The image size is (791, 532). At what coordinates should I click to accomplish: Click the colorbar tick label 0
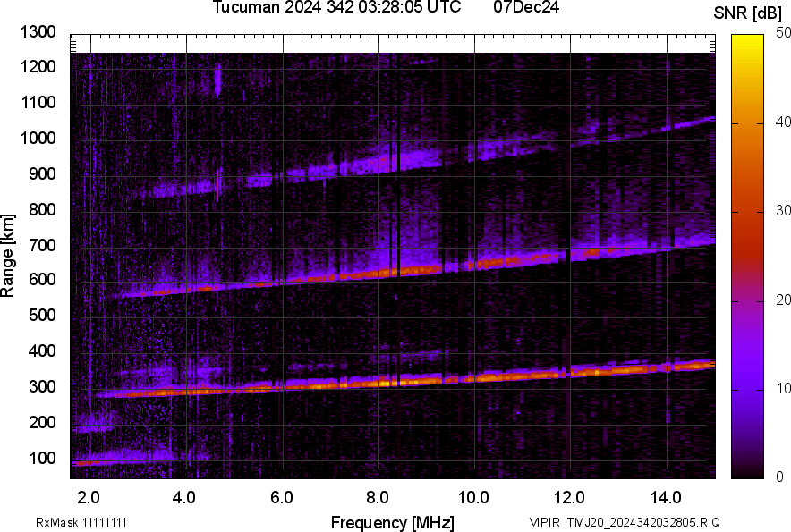pos(780,477)
